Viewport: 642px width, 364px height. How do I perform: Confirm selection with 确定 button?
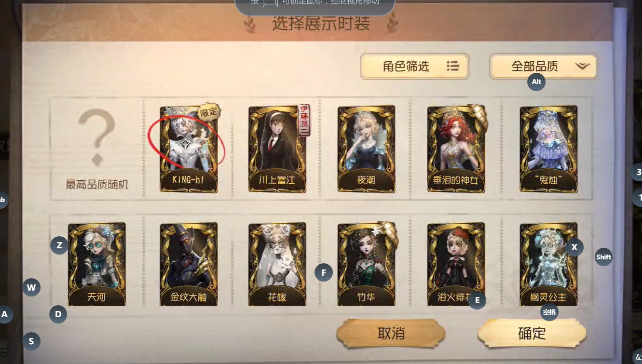coord(532,333)
